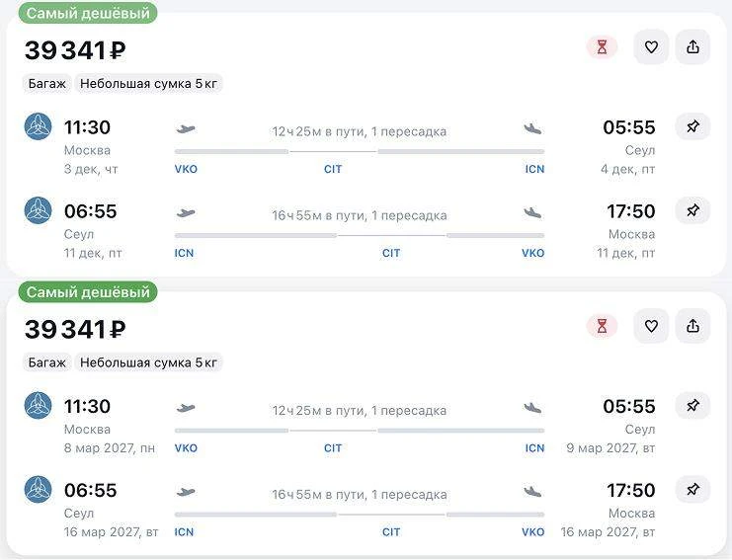Image resolution: width=732 pixels, height=560 pixels.
Task: Share the March 2027 ticket
Action: tap(692, 326)
